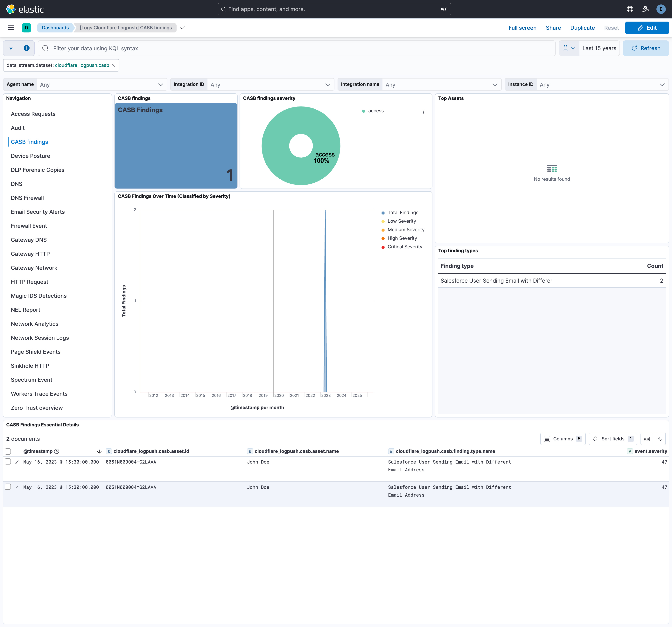This screenshot has height=627, width=672.
Task: Open the newsfeed icon in header
Action: pos(645,9)
